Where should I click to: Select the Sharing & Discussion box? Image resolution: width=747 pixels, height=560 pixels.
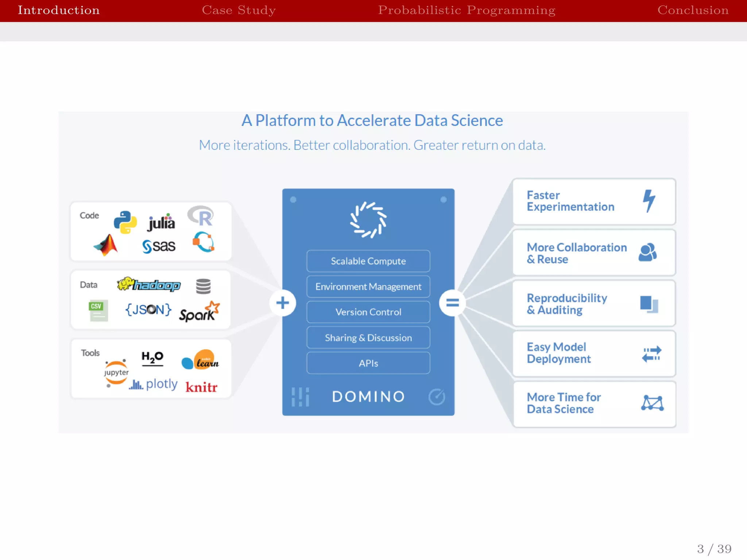(368, 338)
